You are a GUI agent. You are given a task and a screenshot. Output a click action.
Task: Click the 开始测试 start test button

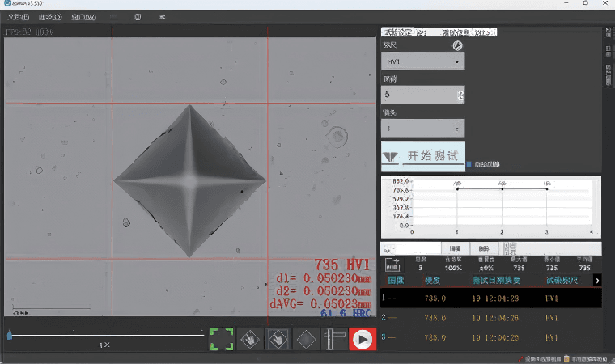point(422,155)
